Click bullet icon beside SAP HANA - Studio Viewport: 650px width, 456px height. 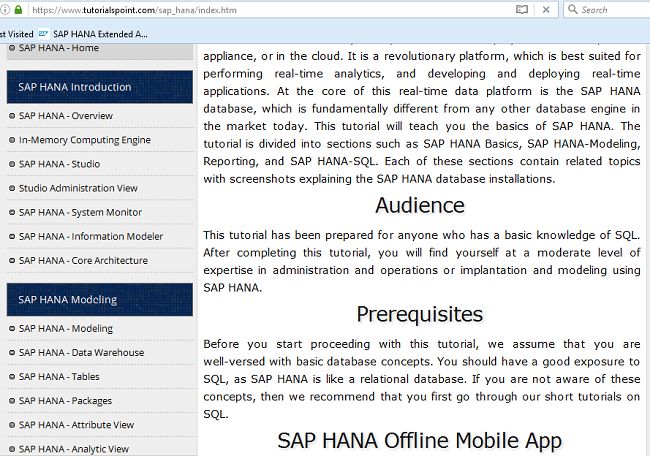point(11,164)
